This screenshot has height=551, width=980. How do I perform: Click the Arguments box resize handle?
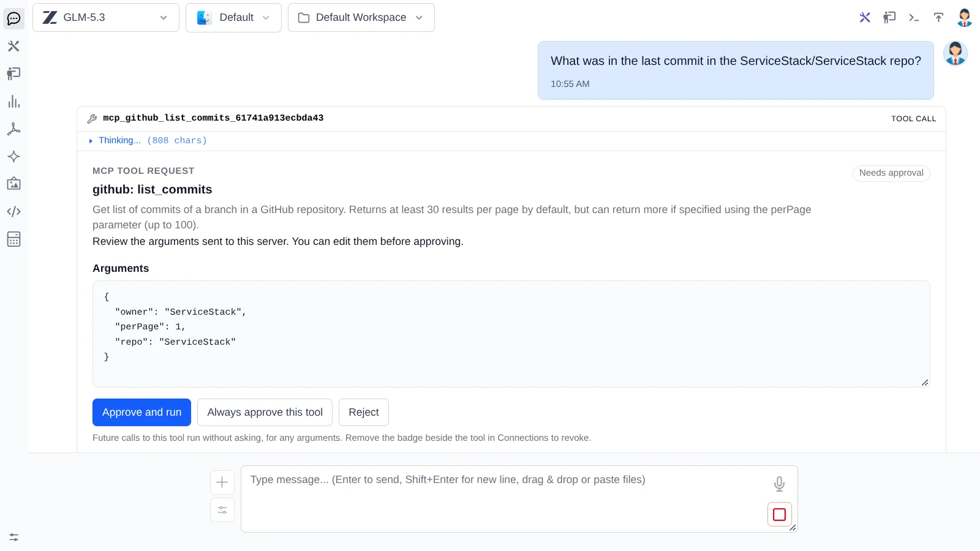click(x=925, y=383)
